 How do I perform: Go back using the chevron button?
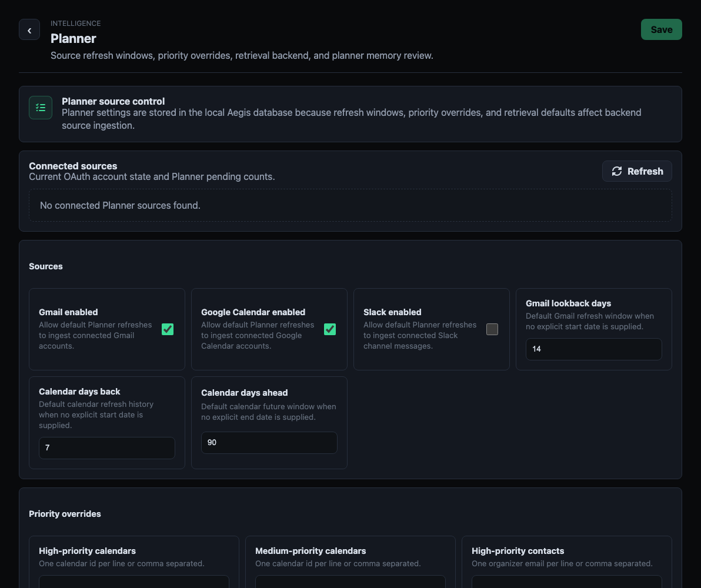29,29
